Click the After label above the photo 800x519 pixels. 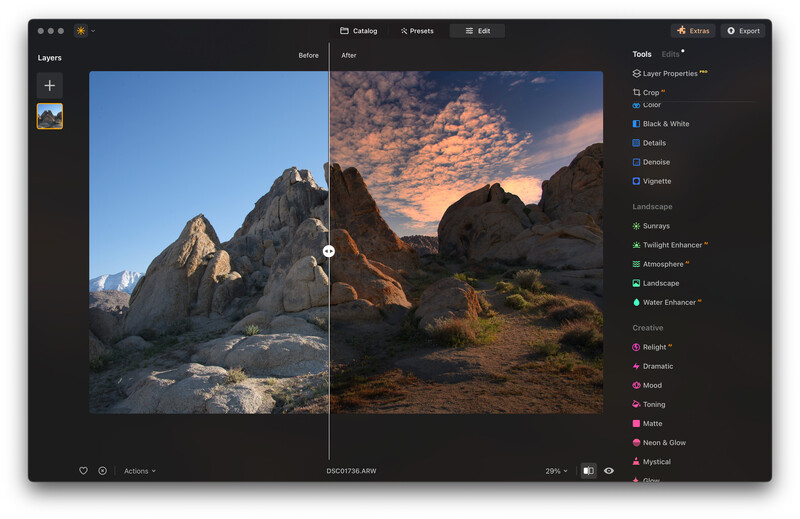pyautogui.click(x=349, y=55)
